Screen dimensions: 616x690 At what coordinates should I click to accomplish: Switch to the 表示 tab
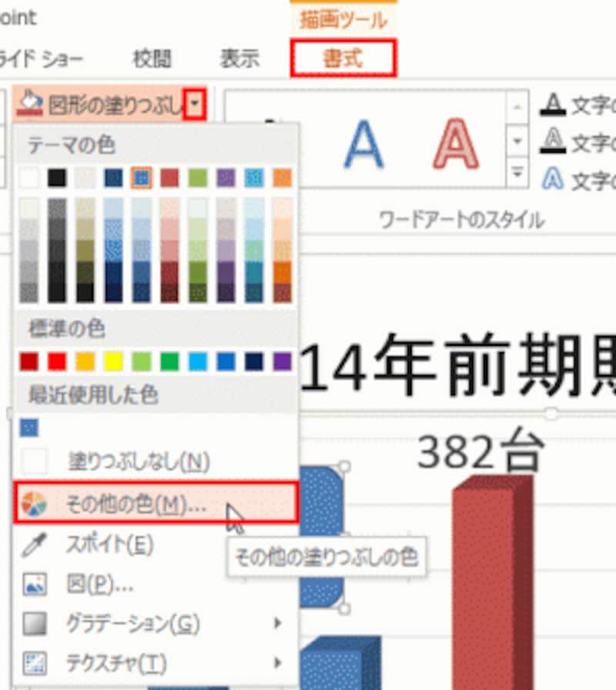pos(239,59)
